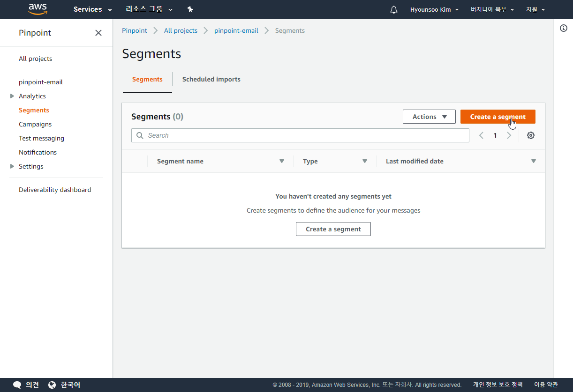Click Settings label in sidebar

pos(31,166)
